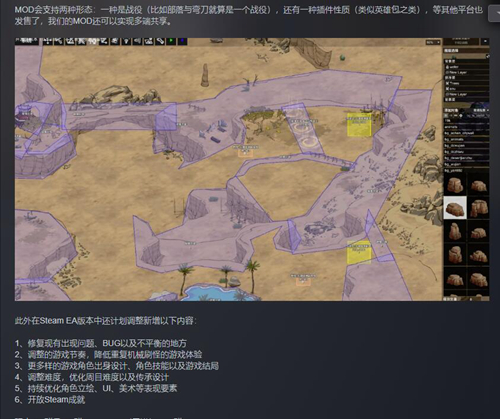Click the partially visible button at page top-right

494,14
